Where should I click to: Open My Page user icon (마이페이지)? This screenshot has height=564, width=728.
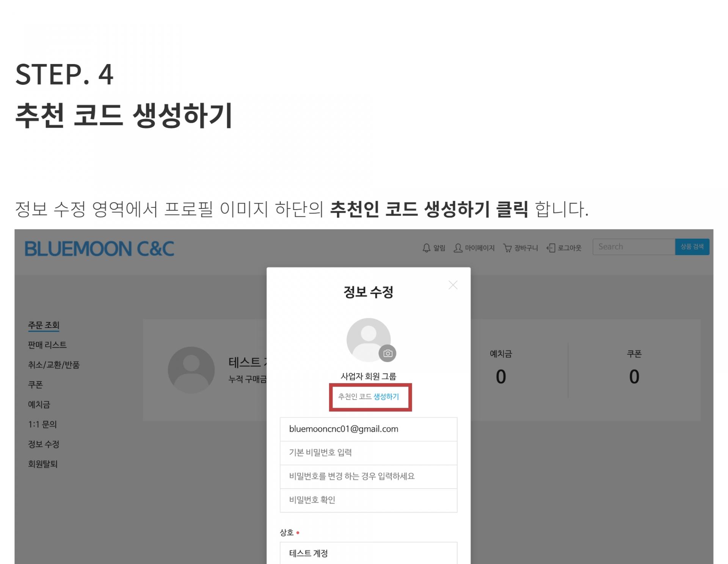[458, 248]
